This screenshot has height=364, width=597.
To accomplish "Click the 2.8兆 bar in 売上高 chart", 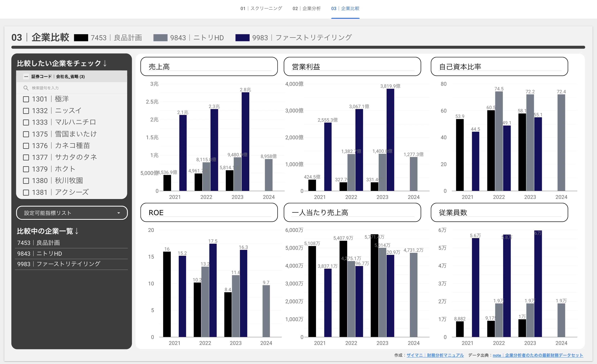I will point(245,142).
